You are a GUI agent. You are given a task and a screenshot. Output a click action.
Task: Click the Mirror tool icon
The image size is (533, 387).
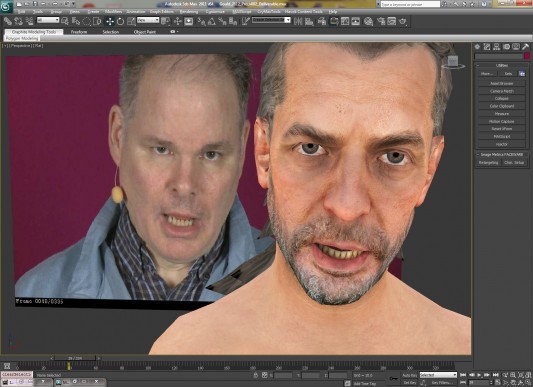click(298, 21)
